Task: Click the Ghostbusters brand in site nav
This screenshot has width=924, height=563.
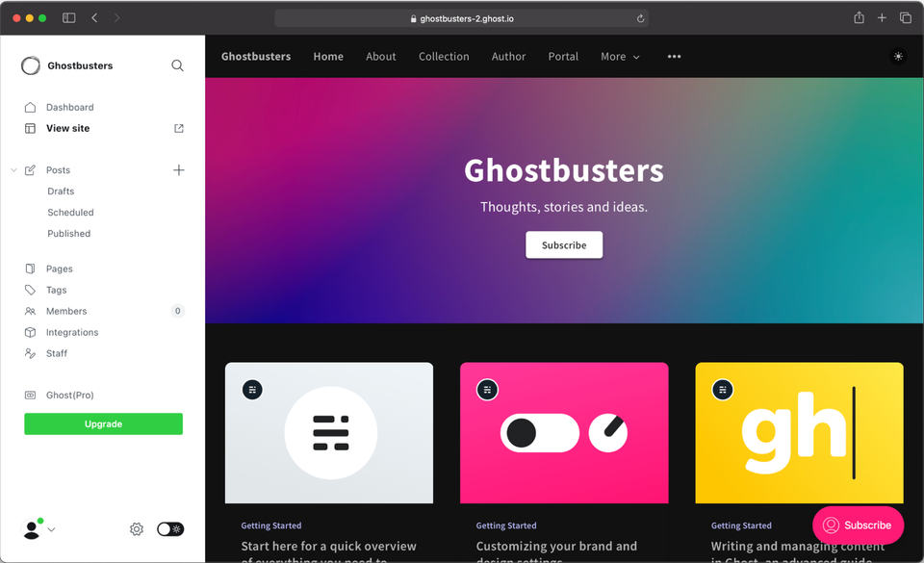Action: [256, 57]
